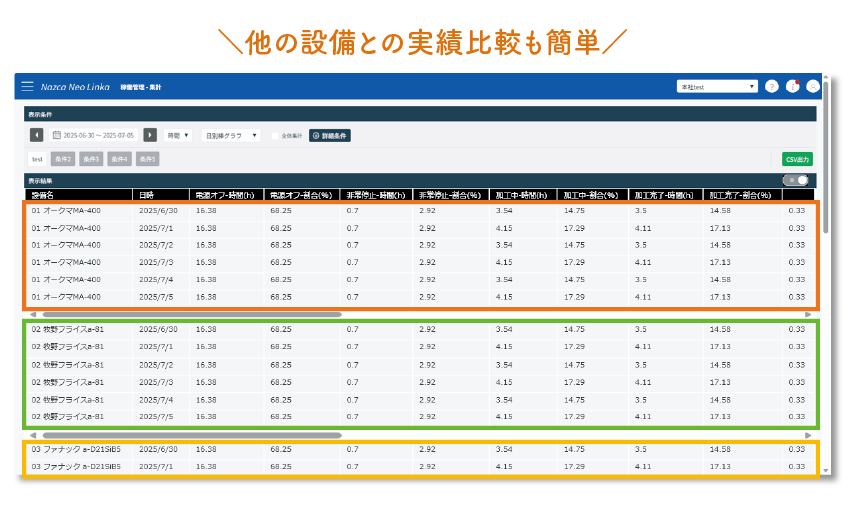This screenshot has height=511, width=855.
Task: Click the 電源オフ-割合(%) column header
Action: pos(302,195)
